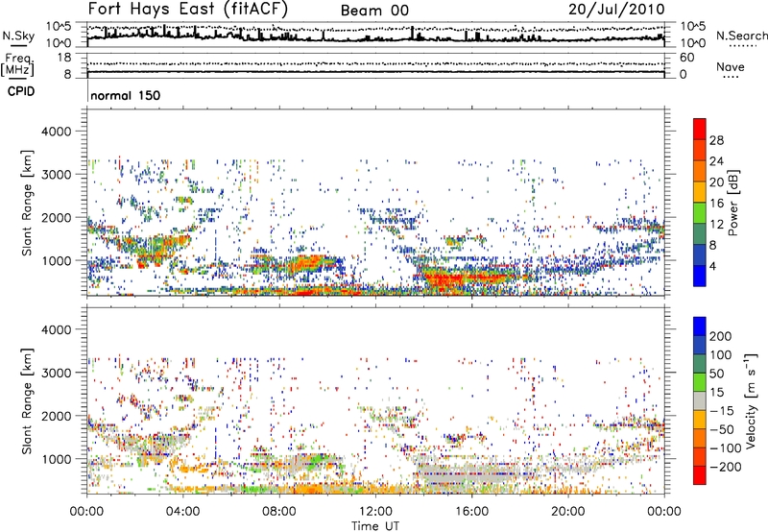
Task: Click the "16" label on Power colorbar
Action: 716,204
